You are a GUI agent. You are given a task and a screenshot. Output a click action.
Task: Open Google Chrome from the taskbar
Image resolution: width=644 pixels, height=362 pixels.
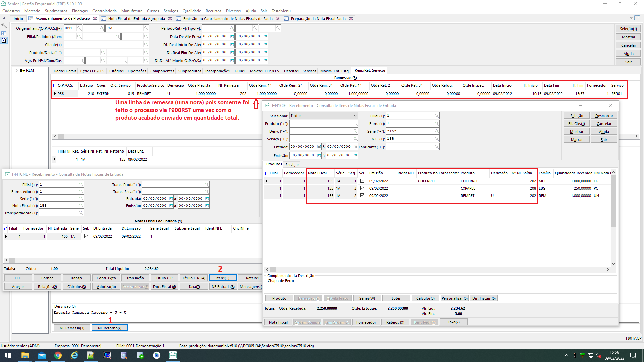pyautogui.click(x=58, y=355)
